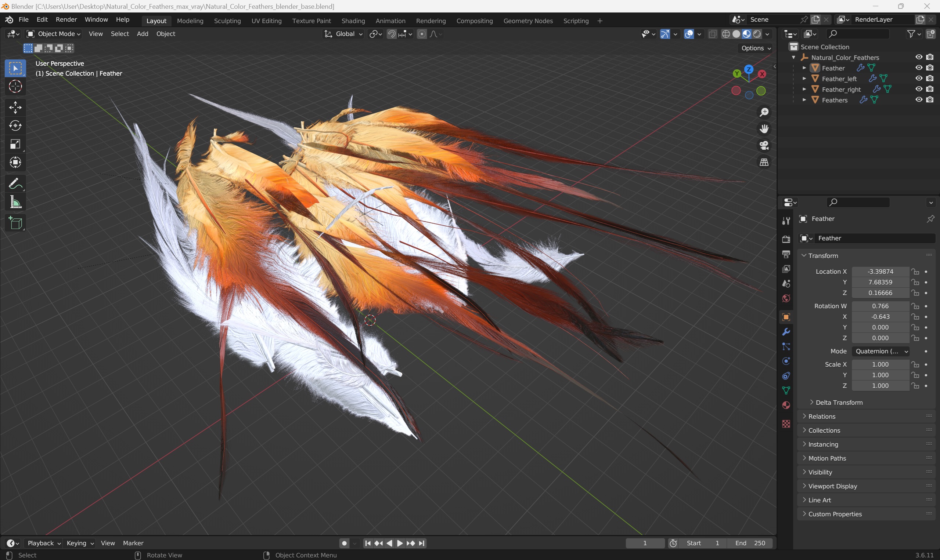Select the Annotate tool icon
This screenshot has height=560, width=940.
pyautogui.click(x=15, y=183)
